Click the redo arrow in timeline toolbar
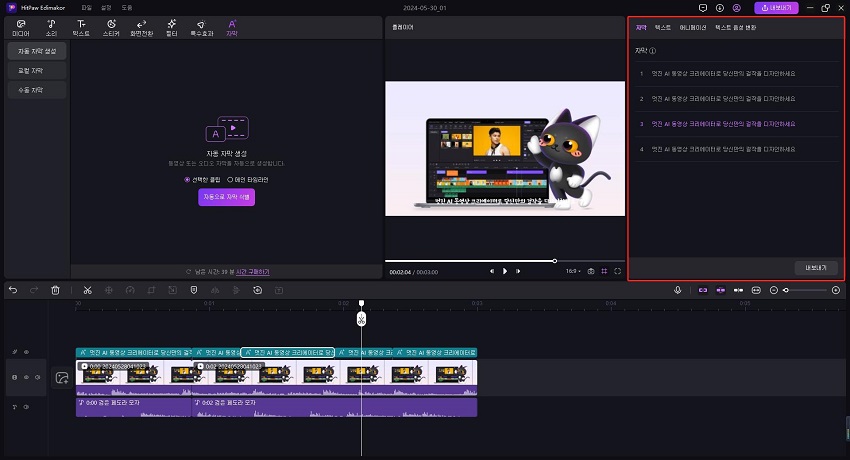 [x=34, y=290]
